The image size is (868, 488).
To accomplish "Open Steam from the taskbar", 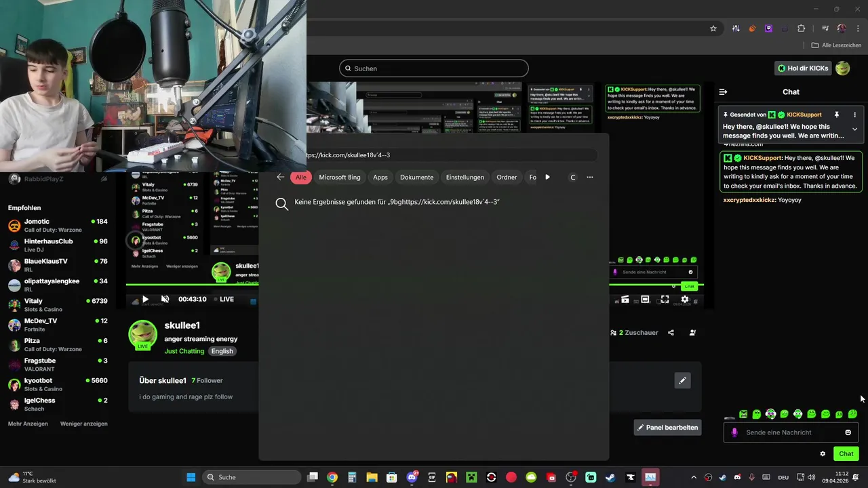I will [x=610, y=477].
